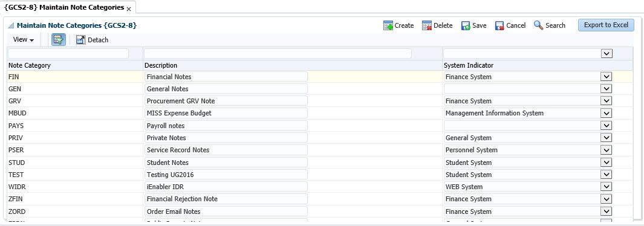Click the Note Category column header
644x226 pixels.
tap(30, 65)
